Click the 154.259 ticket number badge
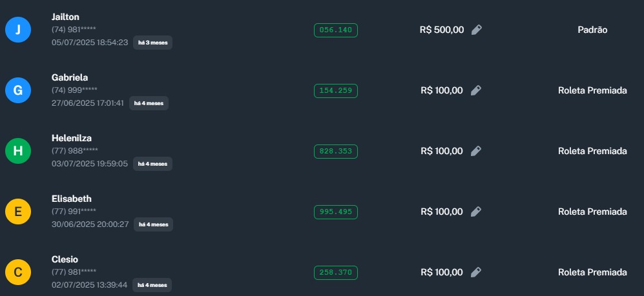 (335, 90)
